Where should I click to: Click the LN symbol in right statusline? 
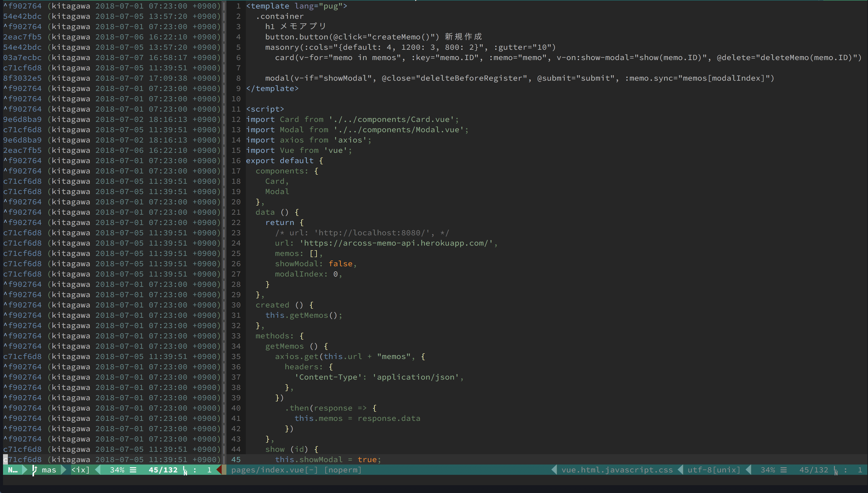tap(836, 470)
